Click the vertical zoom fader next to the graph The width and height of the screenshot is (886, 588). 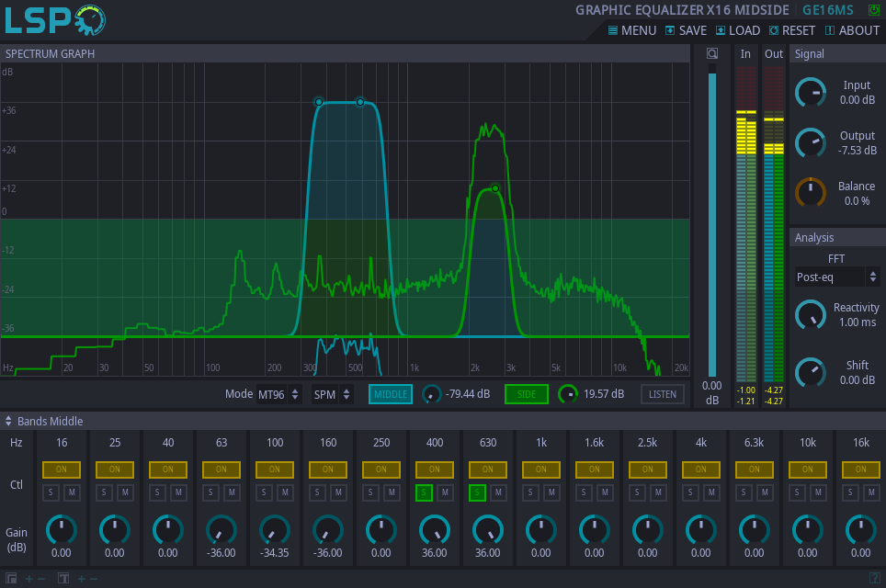712,220
